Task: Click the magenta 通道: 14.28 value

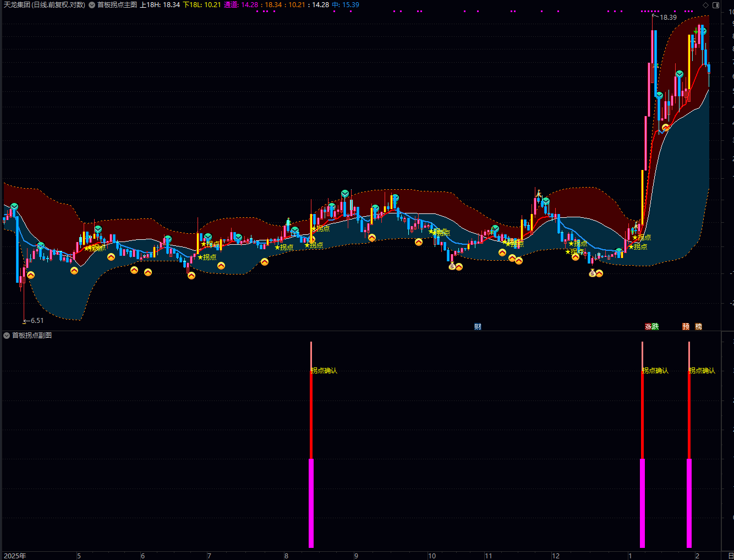Action: coord(241,5)
